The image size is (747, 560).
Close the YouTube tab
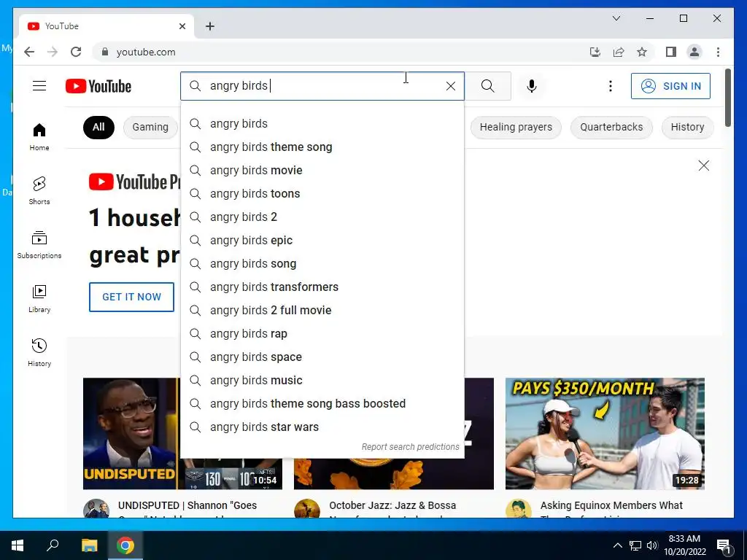182,26
